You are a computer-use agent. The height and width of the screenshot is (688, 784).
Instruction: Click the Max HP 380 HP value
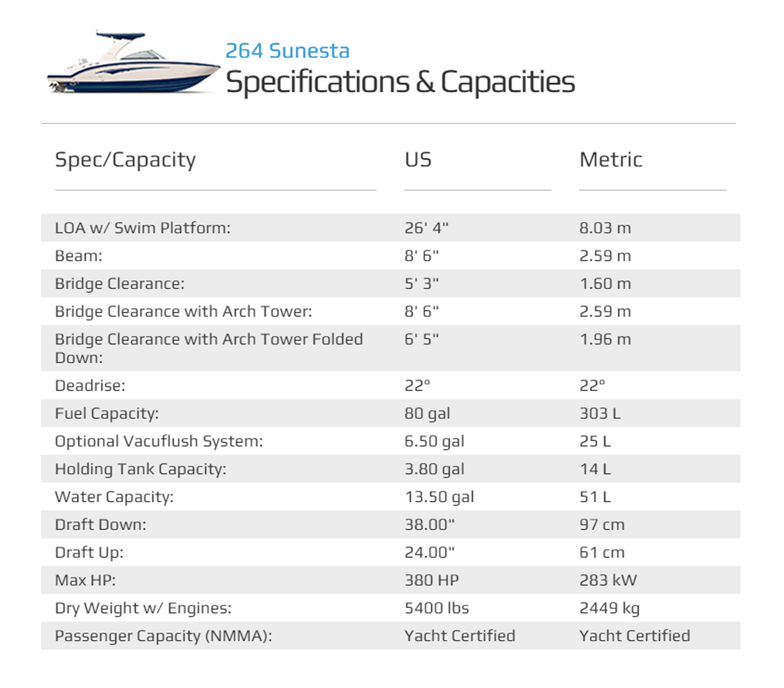coord(432,580)
